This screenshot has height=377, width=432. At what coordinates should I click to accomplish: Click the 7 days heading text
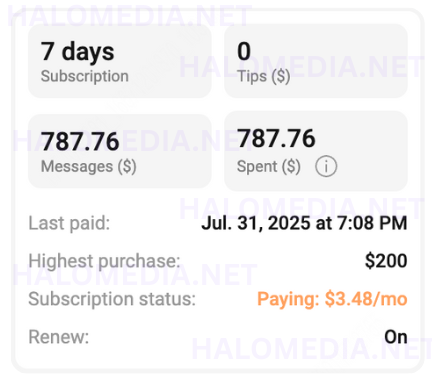(x=77, y=52)
